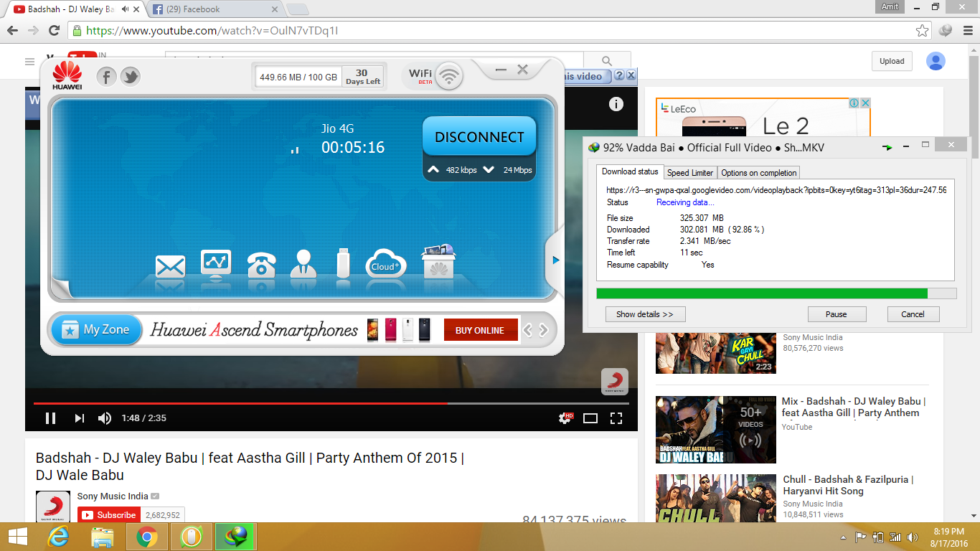The height and width of the screenshot is (551, 980).
Task: Switch to Download status tab
Action: point(630,171)
